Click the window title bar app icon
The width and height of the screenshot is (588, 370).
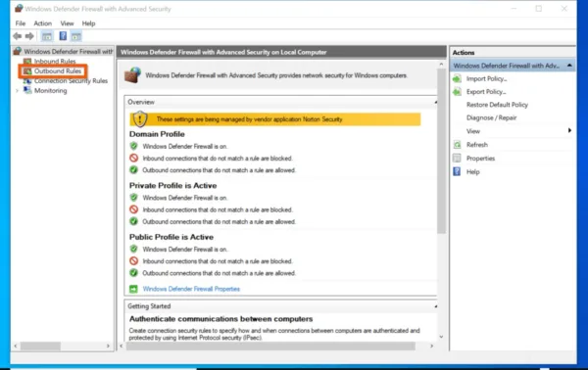(19, 8)
